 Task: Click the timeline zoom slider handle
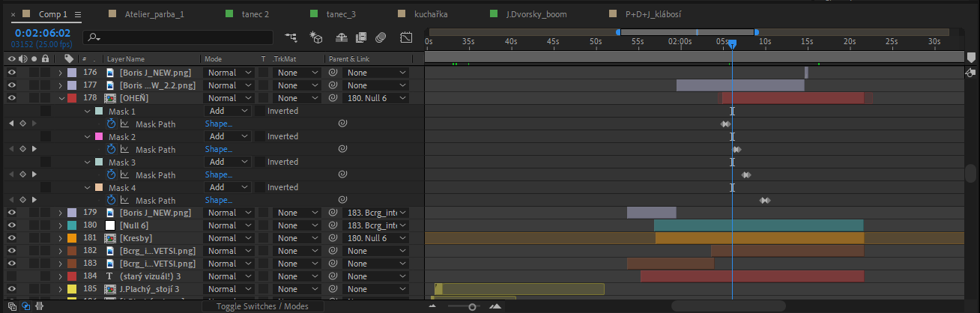pyautogui.click(x=472, y=306)
